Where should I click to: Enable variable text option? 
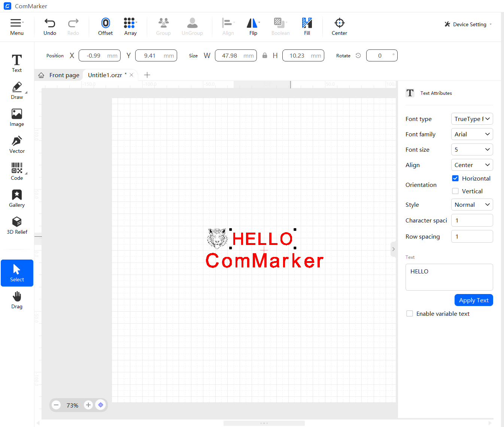[410, 314]
